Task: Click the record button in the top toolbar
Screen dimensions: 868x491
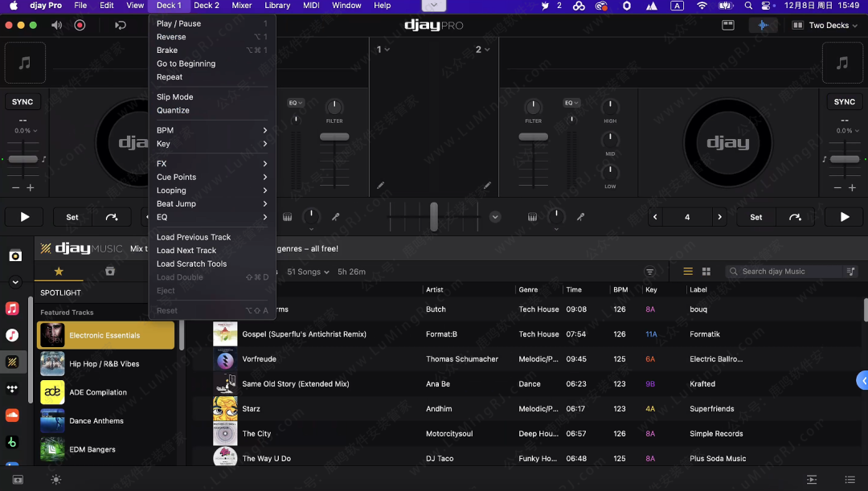Action: [x=80, y=25]
